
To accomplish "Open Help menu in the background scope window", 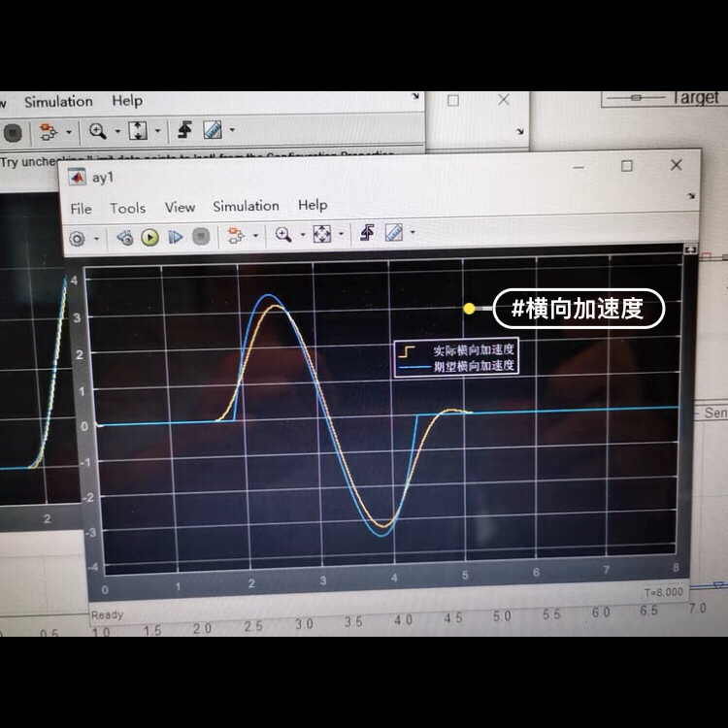I will [127, 100].
